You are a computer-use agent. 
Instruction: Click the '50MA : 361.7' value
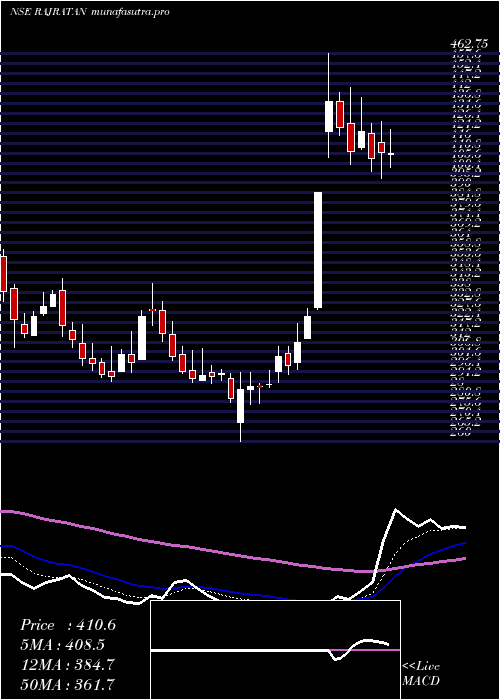pyautogui.click(x=67, y=684)
